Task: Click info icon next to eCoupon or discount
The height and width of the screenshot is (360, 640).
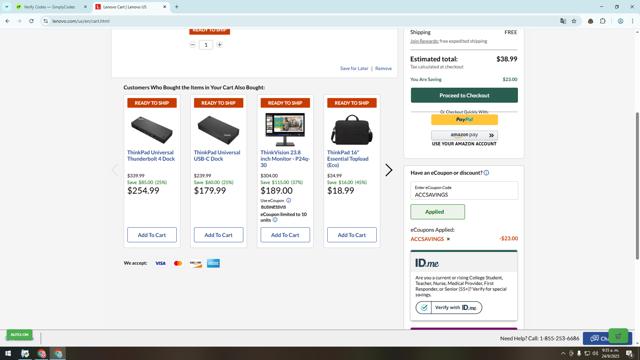Action: (x=486, y=173)
